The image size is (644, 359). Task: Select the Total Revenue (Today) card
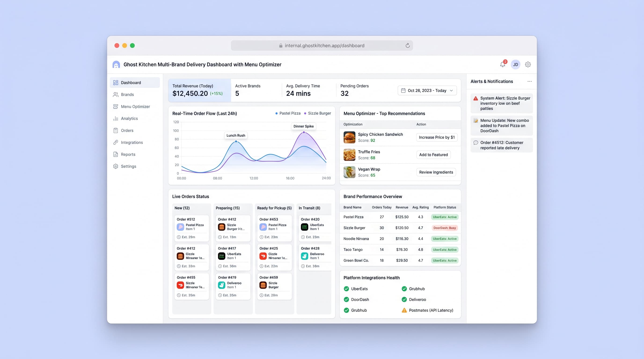[x=200, y=90]
